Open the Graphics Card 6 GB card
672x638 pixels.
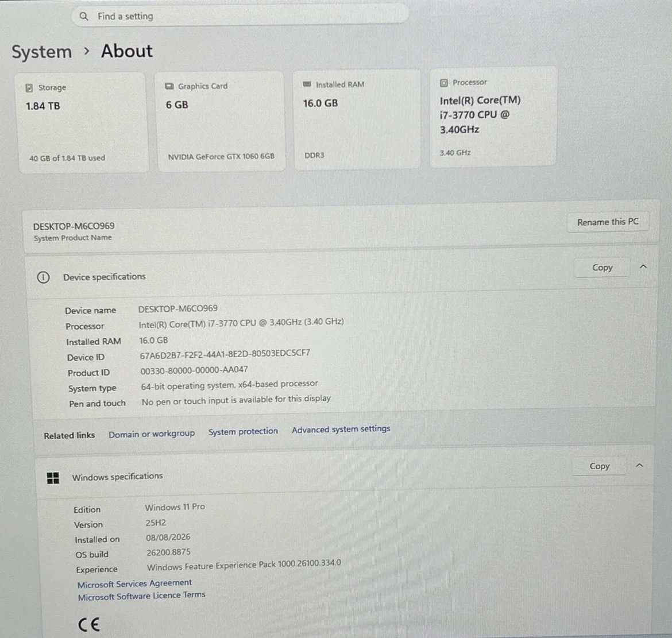[221, 121]
